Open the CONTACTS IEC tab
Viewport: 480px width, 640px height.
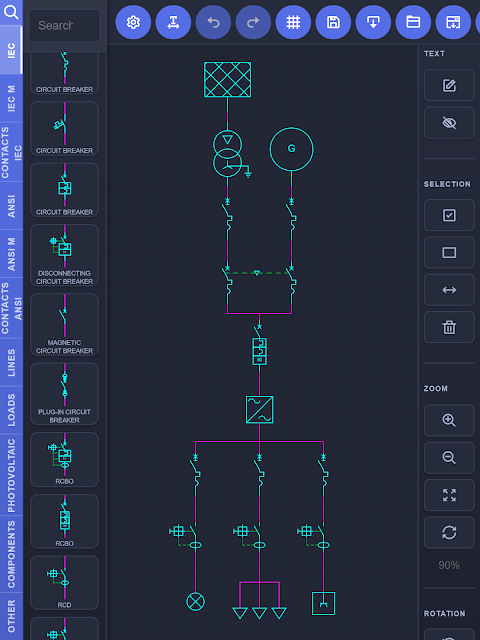pyautogui.click(x=11, y=152)
